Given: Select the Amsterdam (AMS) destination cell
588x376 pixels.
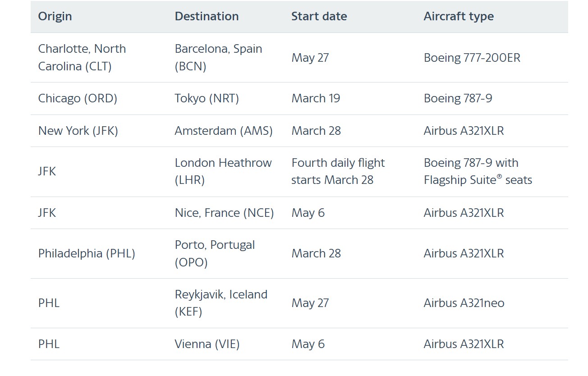Looking at the screenshot, I should point(224,131).
